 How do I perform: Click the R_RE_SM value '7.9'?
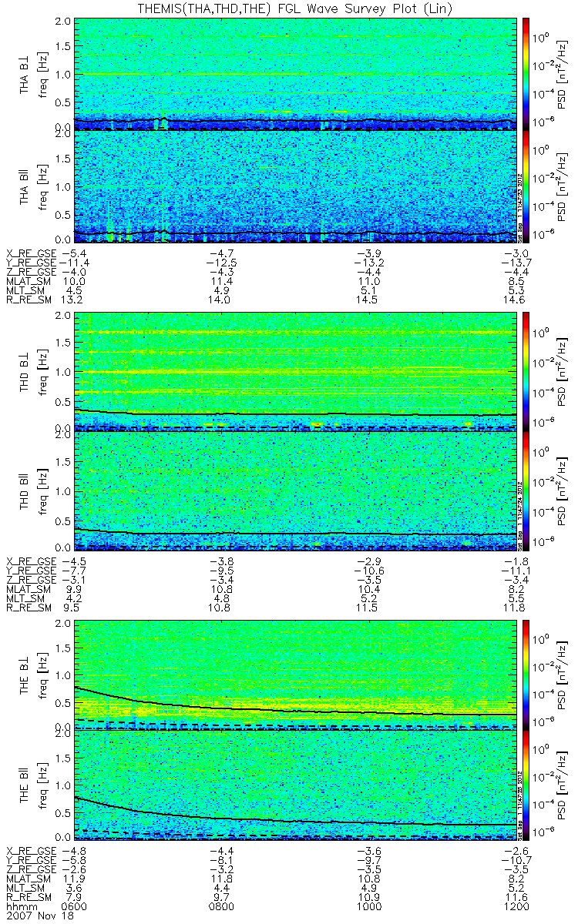[75, 898]
